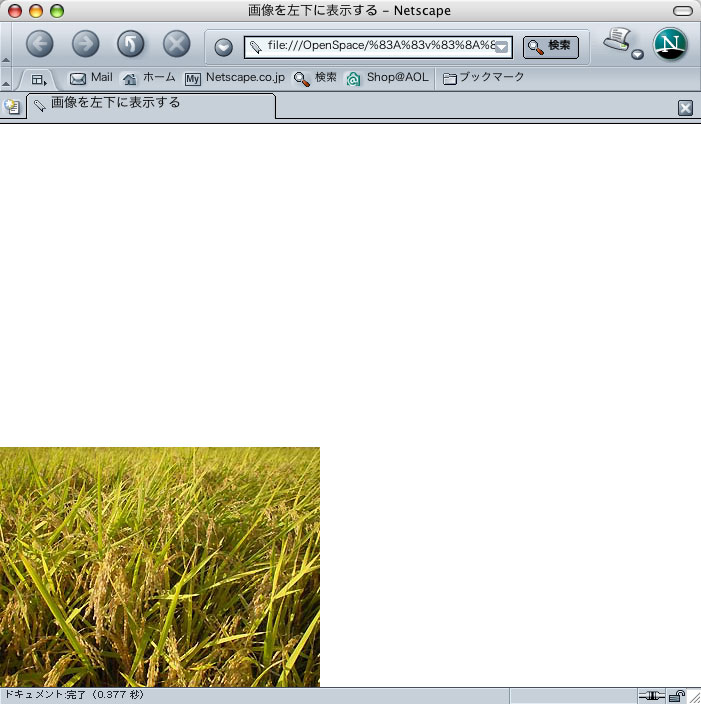Click the home house icon
The image size is (701, 704).
click(x=130, y=79)
